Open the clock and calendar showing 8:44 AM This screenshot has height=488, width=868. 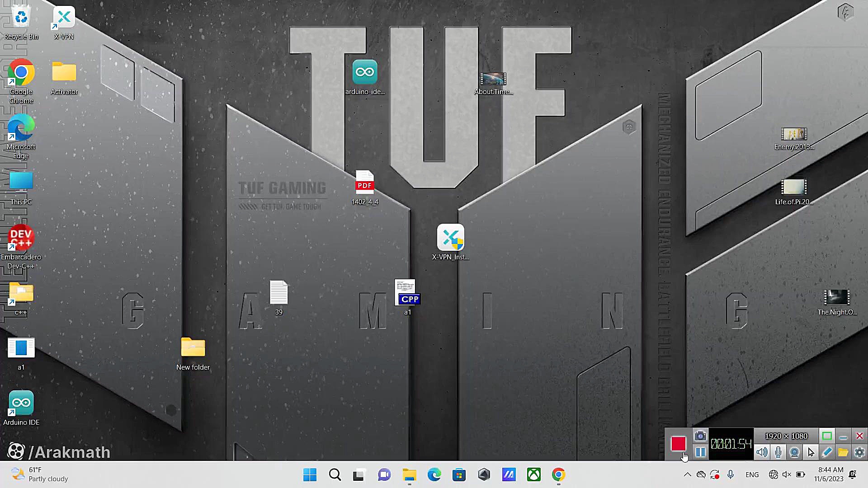[829, 474]
